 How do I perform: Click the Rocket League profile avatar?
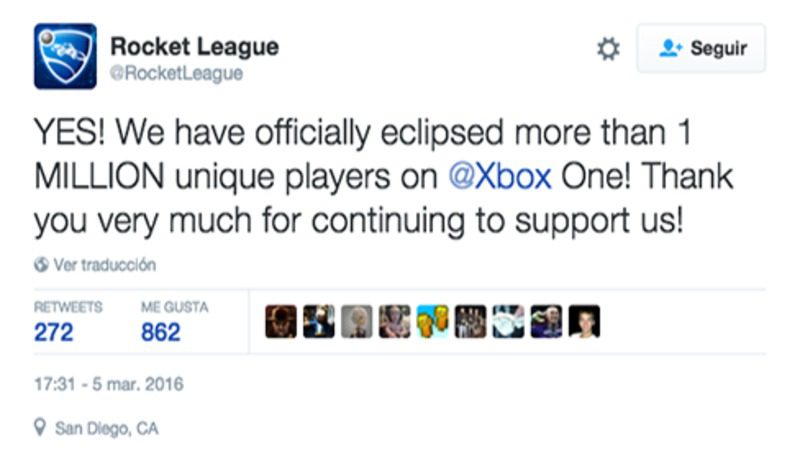coord(65,56)
